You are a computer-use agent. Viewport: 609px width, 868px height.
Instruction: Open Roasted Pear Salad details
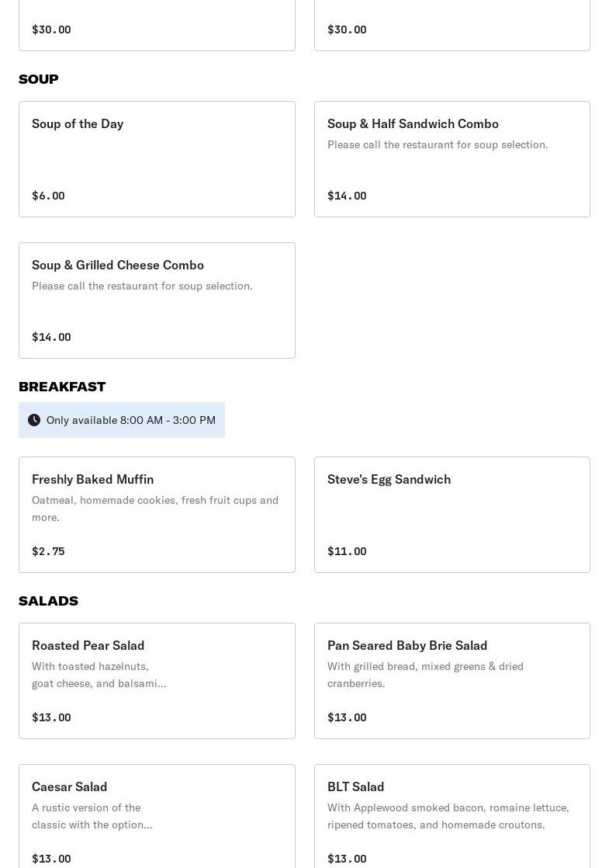[x=157, y=681]
